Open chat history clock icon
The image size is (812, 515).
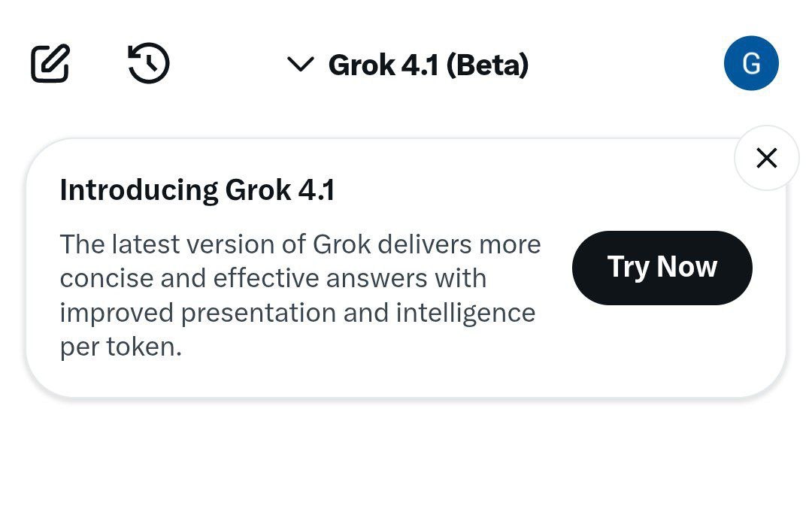(x=149, y=64)
